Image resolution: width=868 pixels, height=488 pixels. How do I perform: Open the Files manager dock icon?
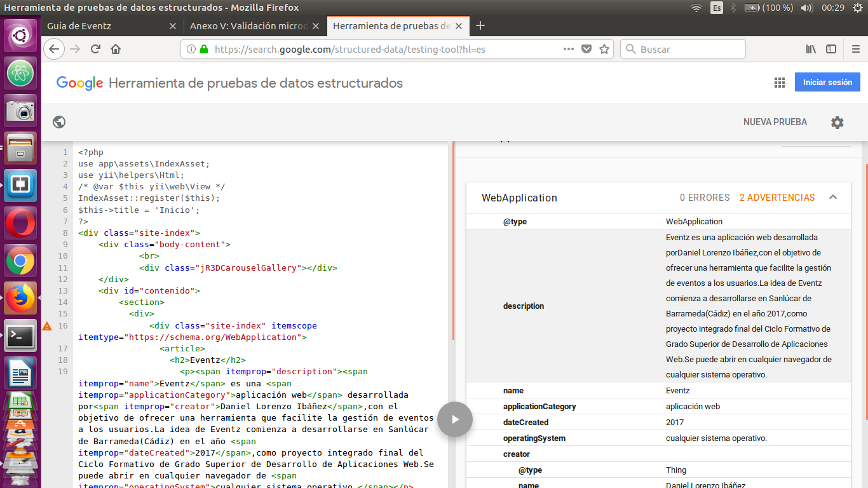[20, 147]
